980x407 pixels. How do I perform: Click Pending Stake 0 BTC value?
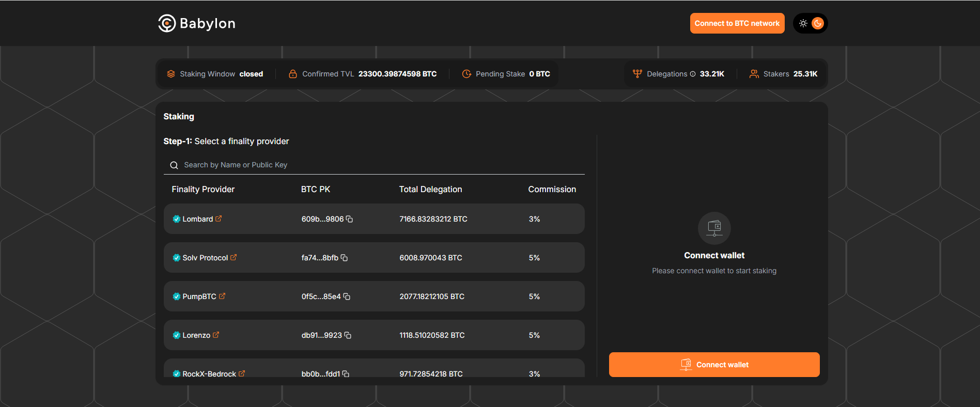pos(540,74)
